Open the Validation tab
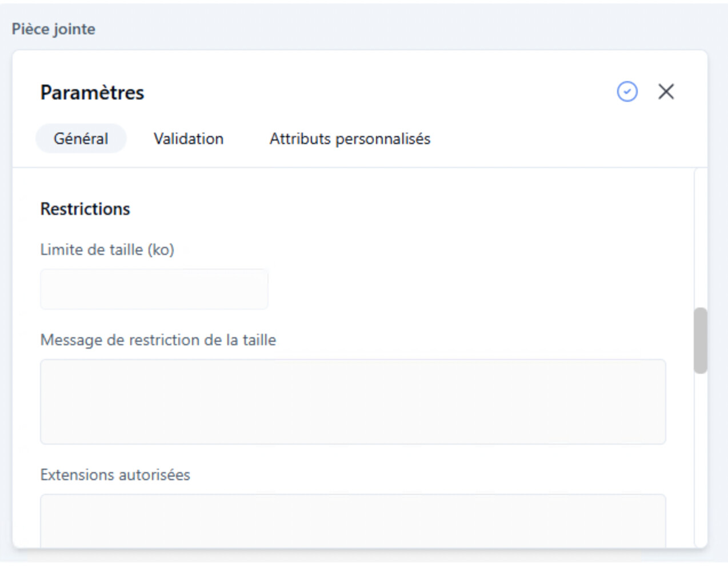728x567 pixels. coord(189,139)
